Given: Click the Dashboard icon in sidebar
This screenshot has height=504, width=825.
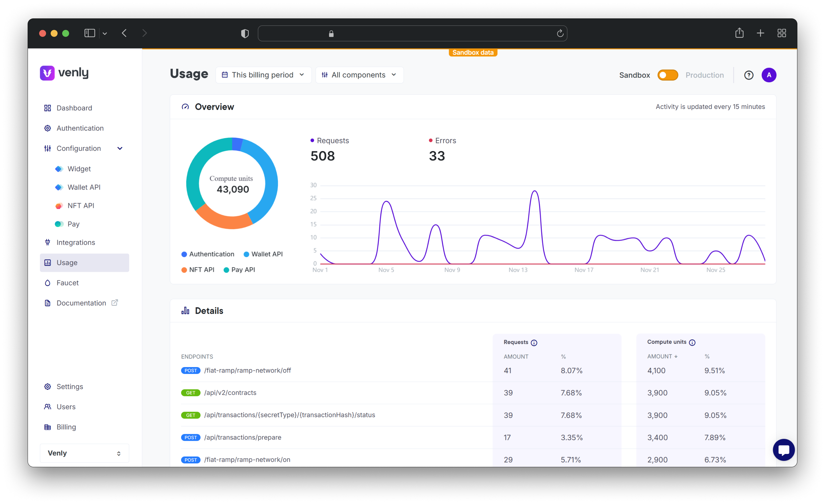Looking at the screenshot, I should coord(48,108).
